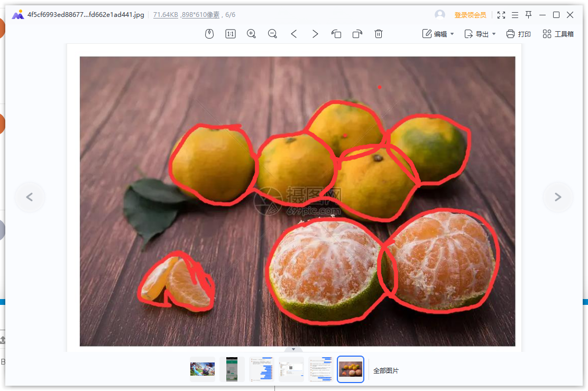
Task: Select the game artwork thumbnail
Action: point(203,369)
